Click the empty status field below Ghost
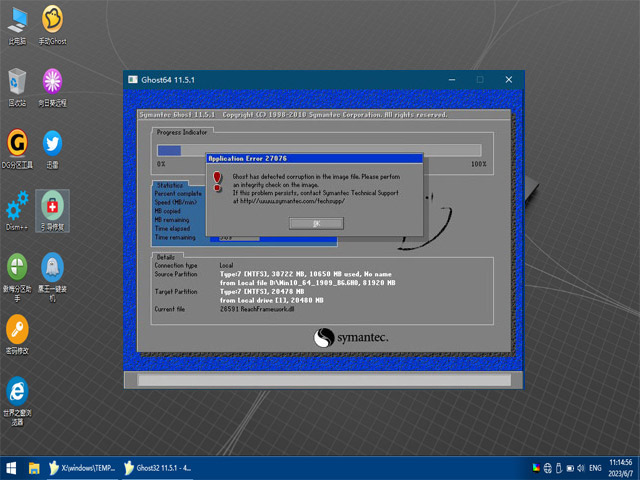 tap(324, 380)
